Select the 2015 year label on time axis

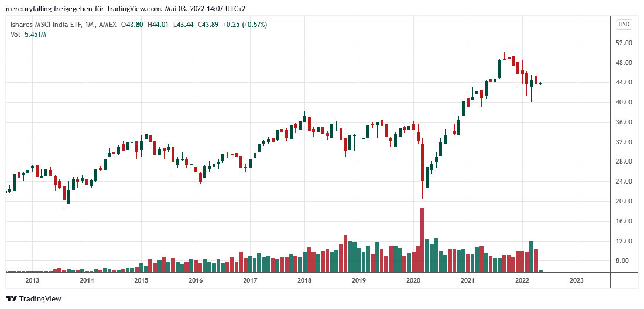coord(141,280)
